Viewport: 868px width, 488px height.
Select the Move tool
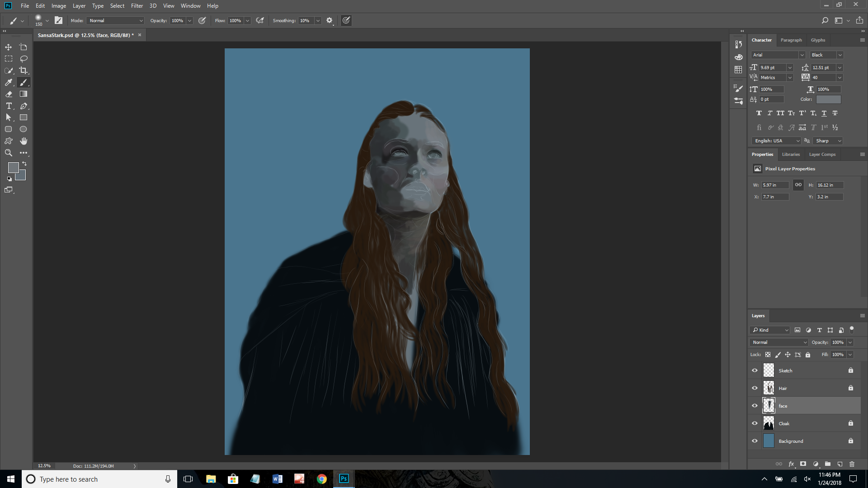click(9, 47)
